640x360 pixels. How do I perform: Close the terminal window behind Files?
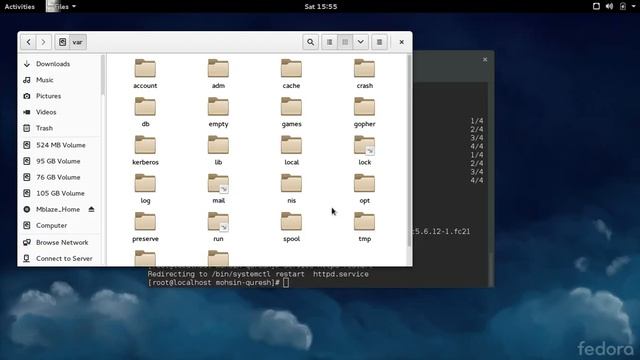point(485,60)
